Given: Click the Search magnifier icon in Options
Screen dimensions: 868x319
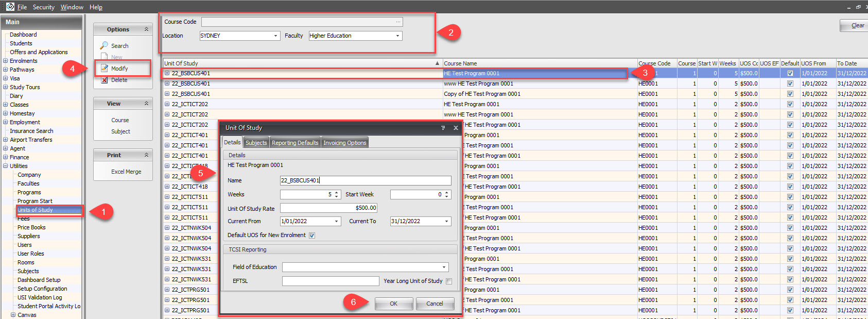Looking at the screenshot, I should (x=105, y=45).
